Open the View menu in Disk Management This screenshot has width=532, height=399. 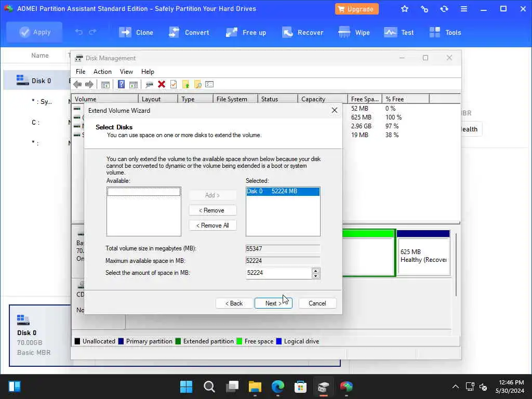tap(126, 72)
